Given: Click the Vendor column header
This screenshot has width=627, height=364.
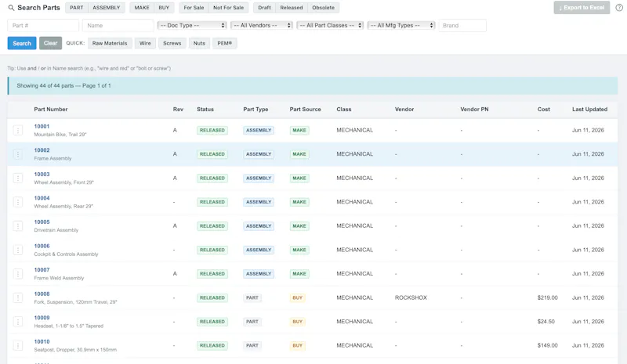Looking at the screenshot, I should tap(404, 109).
